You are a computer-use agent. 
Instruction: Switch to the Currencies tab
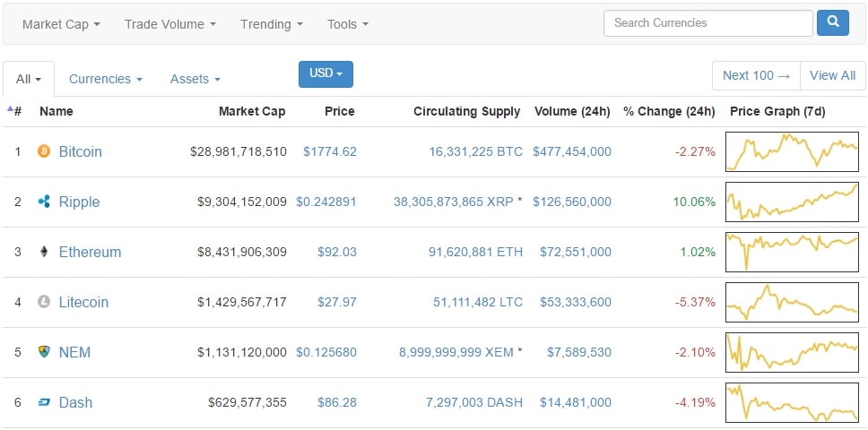tap(105, 79)
